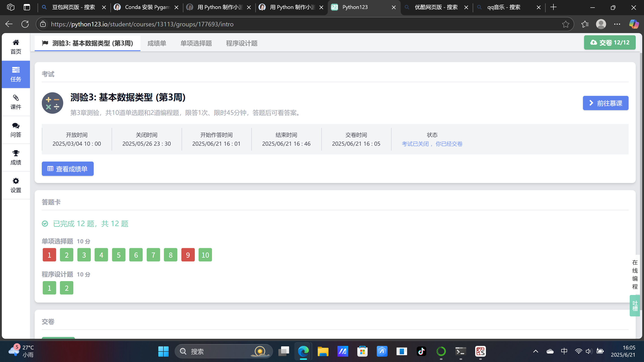Open the tab actions menu button
The image size is (644, 362).
tap(27, 7)
